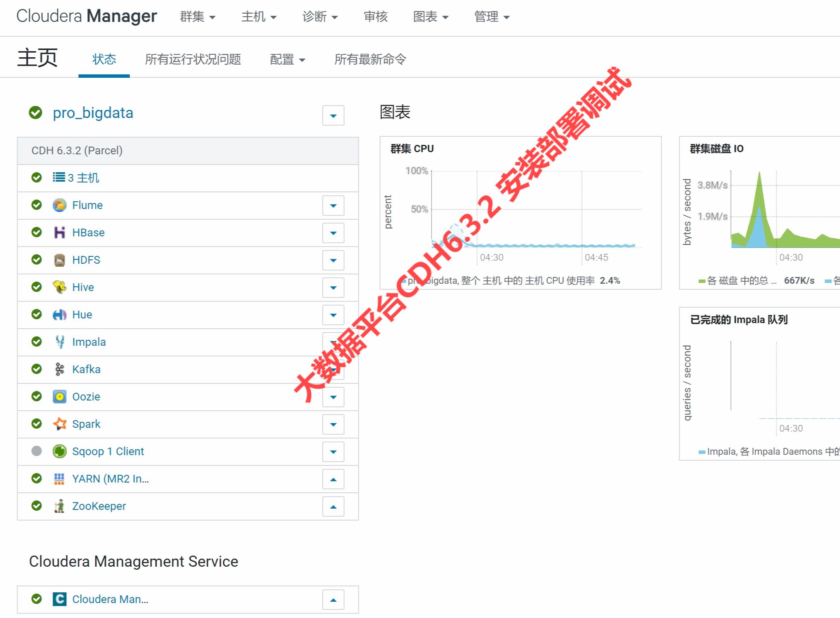Click the green health icon for Kafka

37,369
